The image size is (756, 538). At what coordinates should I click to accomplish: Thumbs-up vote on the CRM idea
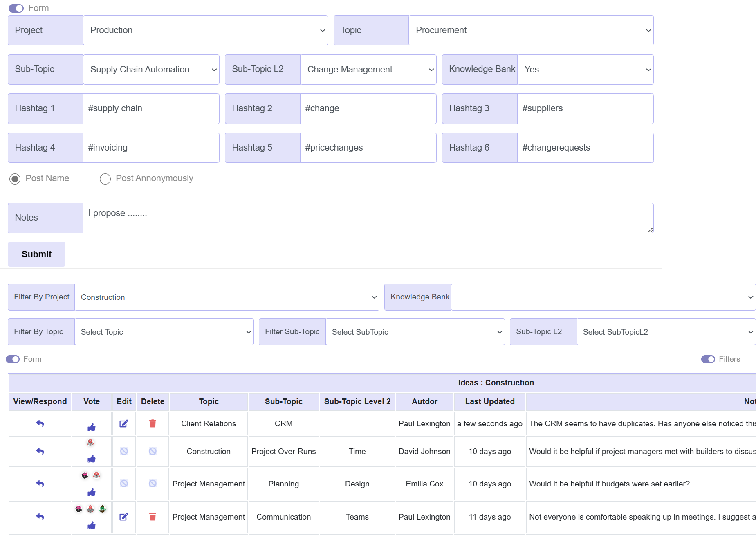coord(92,428)
